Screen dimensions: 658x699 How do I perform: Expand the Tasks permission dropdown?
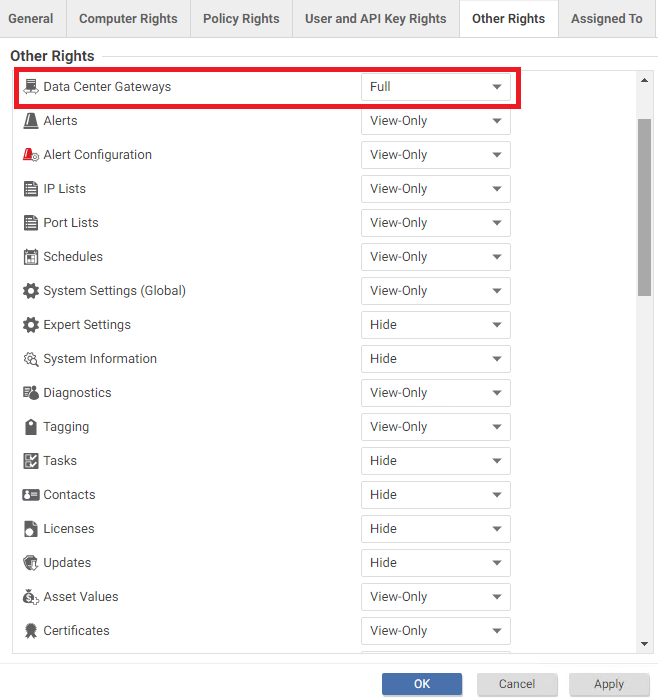(x=435, y=461)
